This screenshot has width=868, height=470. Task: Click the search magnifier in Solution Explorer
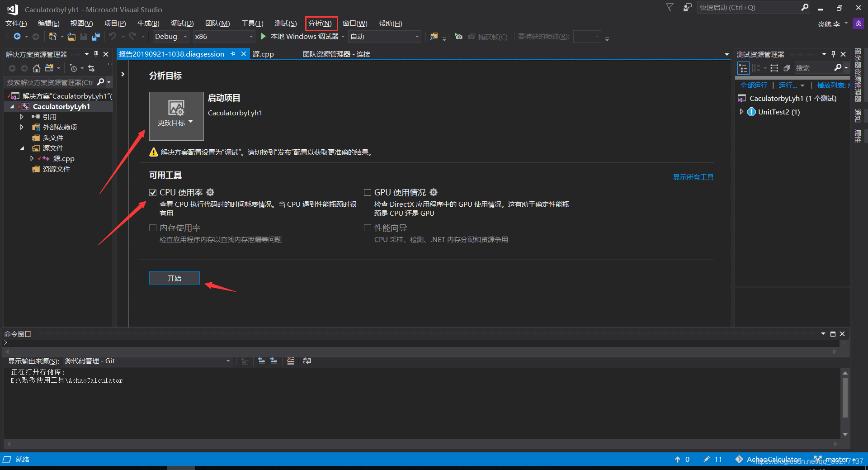[100, 82]
